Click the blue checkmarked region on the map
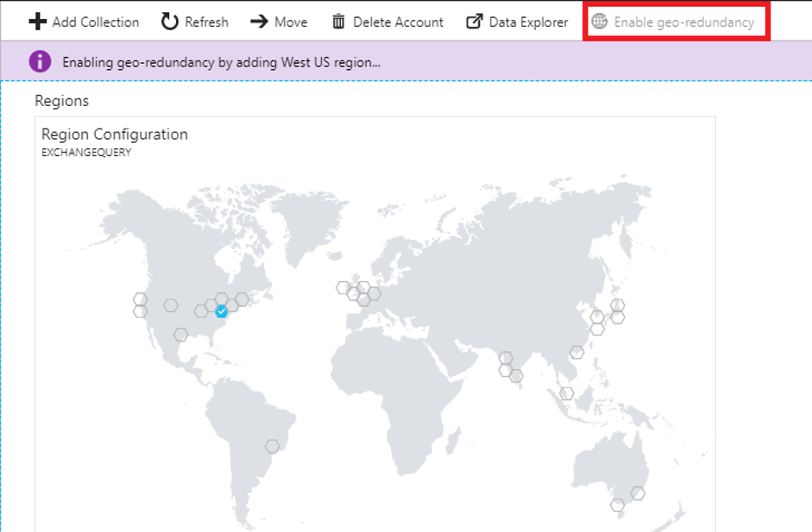This screenshot has width=812, height=532. (222, 311)
